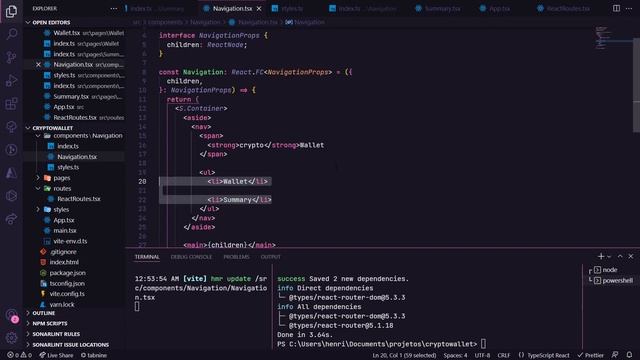Open Prettier formatter status

[x=591, y=355]
